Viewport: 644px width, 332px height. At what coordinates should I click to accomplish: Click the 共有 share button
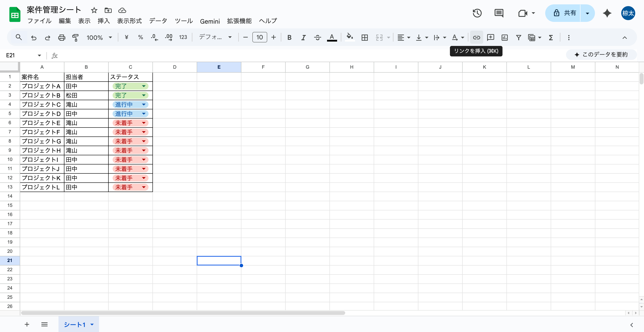coord(564,13)
